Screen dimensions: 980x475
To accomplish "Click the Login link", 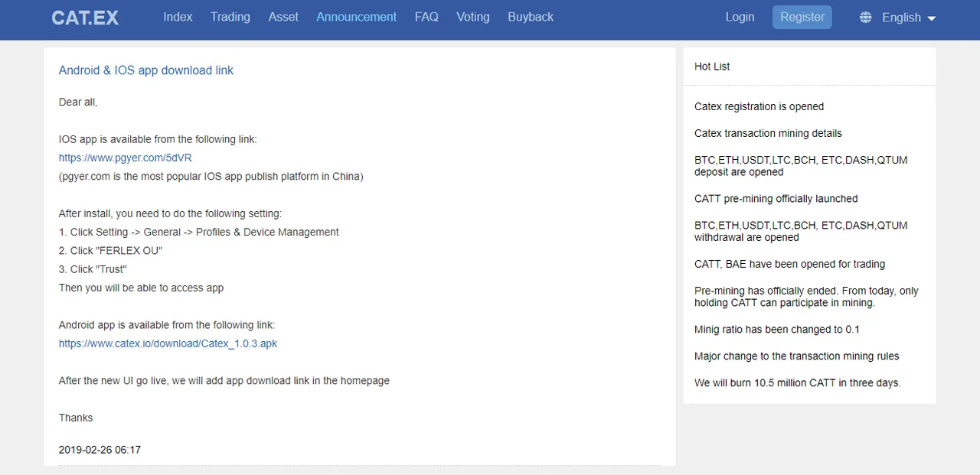I will (740, 17).
